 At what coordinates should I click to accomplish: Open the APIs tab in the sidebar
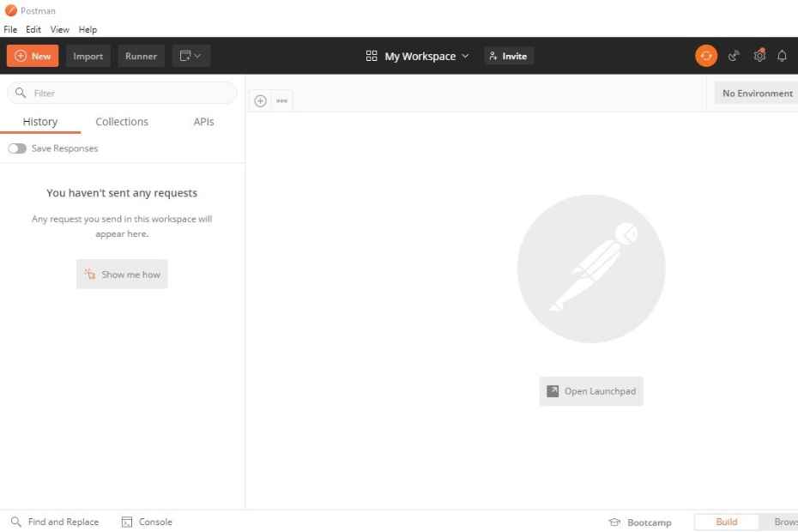(x=203, y=121)
